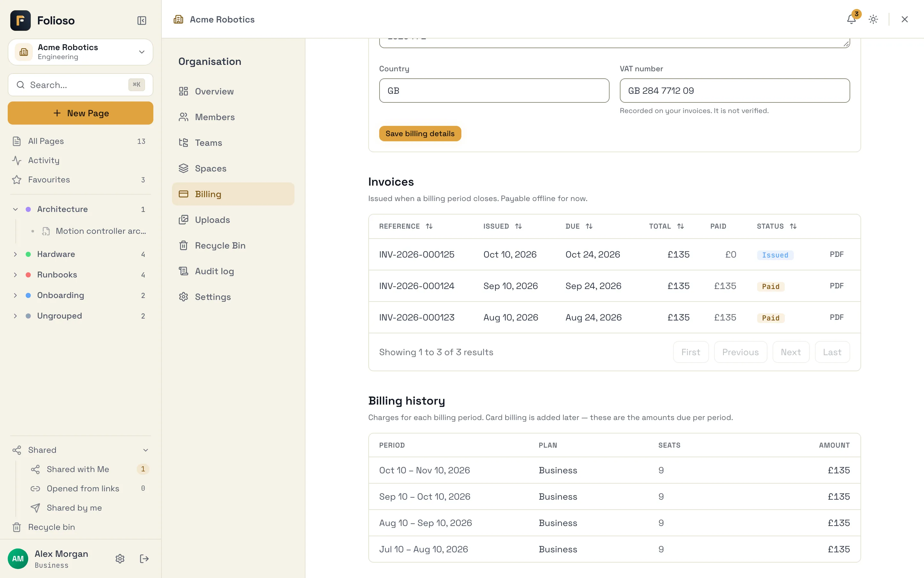
Task: Click the Folioso logo
Action: pos(21,20)
